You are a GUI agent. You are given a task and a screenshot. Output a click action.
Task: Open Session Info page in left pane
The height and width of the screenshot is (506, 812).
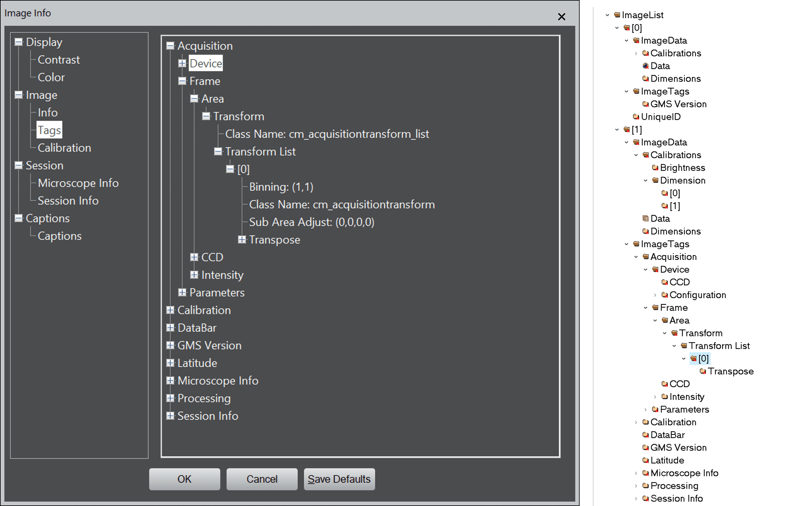tap(68, 201)
